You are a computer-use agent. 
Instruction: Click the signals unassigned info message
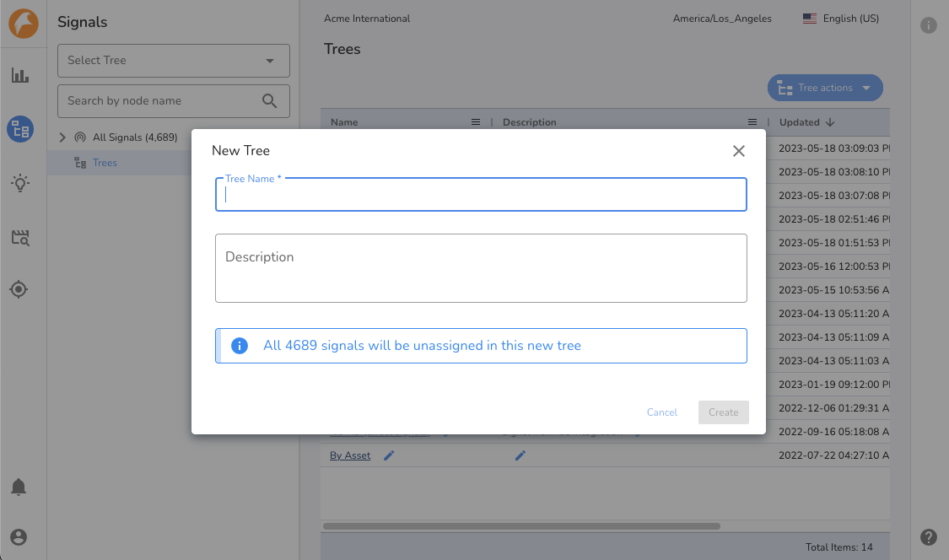pyautogui.click(x=422, y=346)
